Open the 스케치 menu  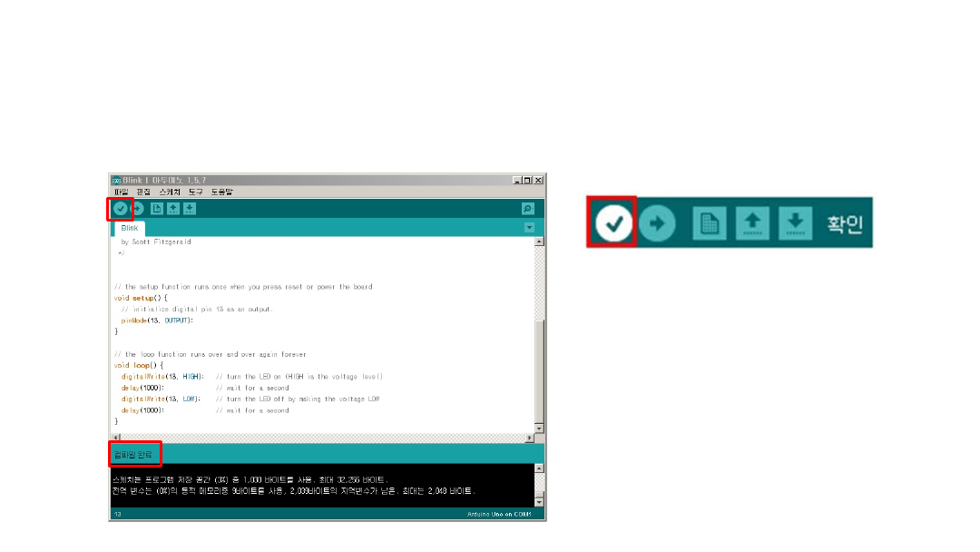coord(170,192)
